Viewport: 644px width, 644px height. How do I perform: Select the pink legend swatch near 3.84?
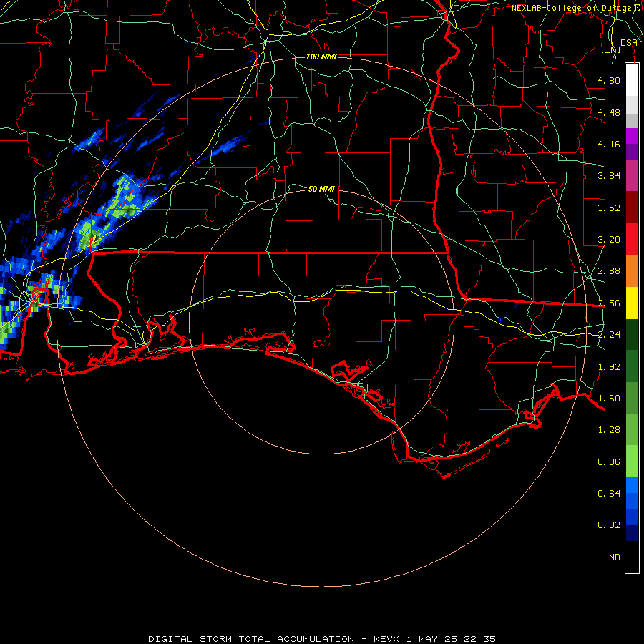pyautogui.click(x=632, y=175)
